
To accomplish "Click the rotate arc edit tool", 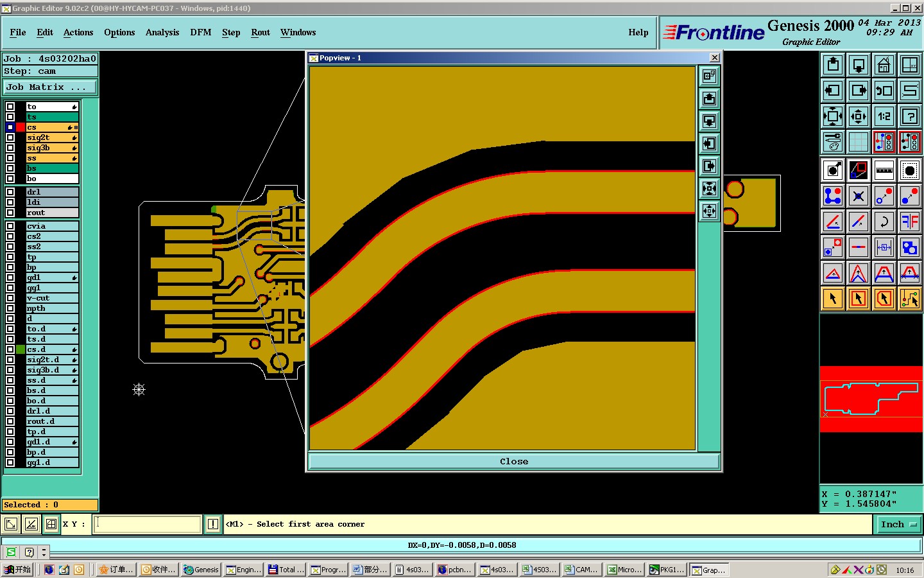I will tap(884, 222).
